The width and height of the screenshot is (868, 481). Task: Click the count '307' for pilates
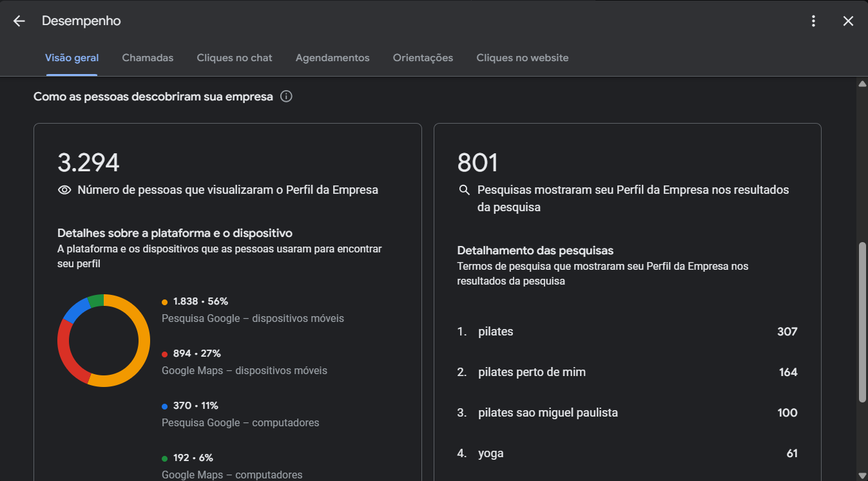787,332
